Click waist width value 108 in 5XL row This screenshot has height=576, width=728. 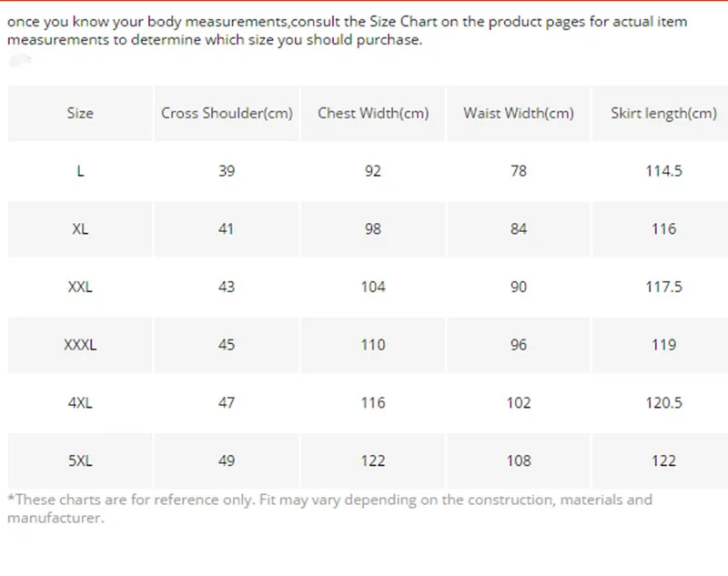click(x=519, y=460)
